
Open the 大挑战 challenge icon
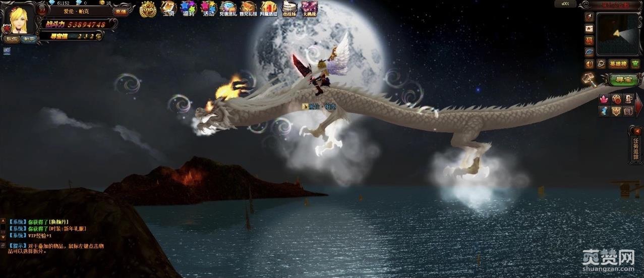click(x=310, y=9)
